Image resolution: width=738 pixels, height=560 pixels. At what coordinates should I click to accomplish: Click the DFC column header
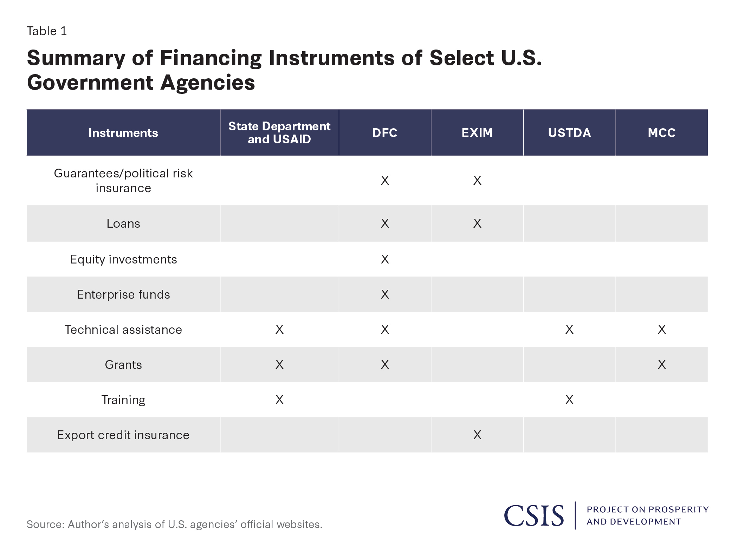(x=385, y=133)
